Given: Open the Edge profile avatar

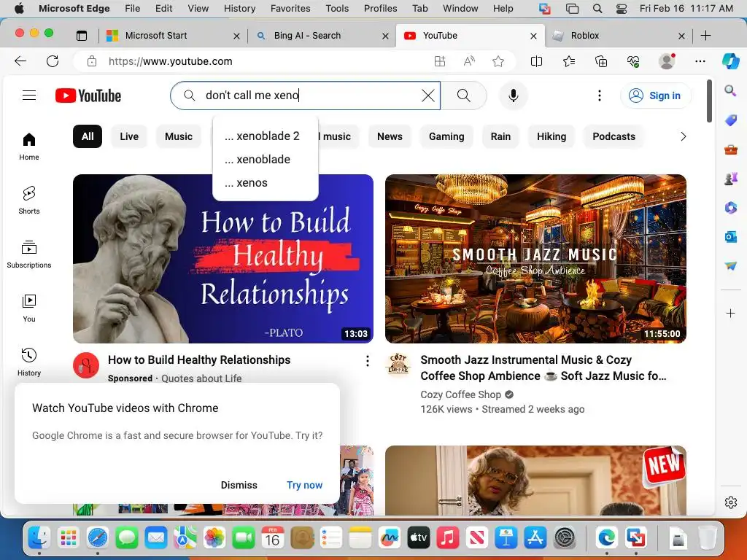Looking at the screenshot, I should click(667, 61).
